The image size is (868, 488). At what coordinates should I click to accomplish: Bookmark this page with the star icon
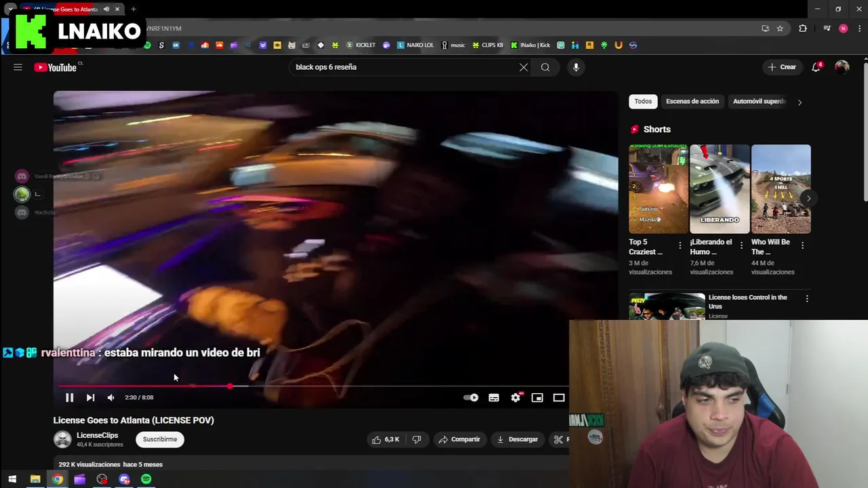coord(780,28)
